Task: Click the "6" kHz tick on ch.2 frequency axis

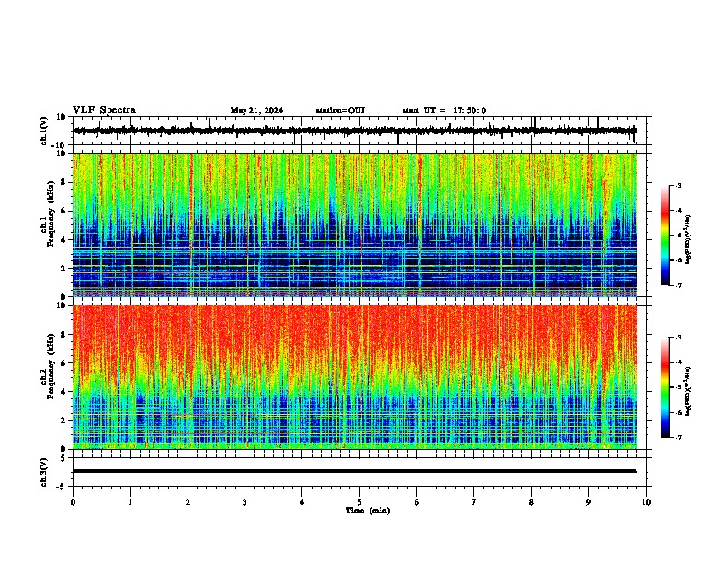Action: pyautogui.click(x=63, y=363)
